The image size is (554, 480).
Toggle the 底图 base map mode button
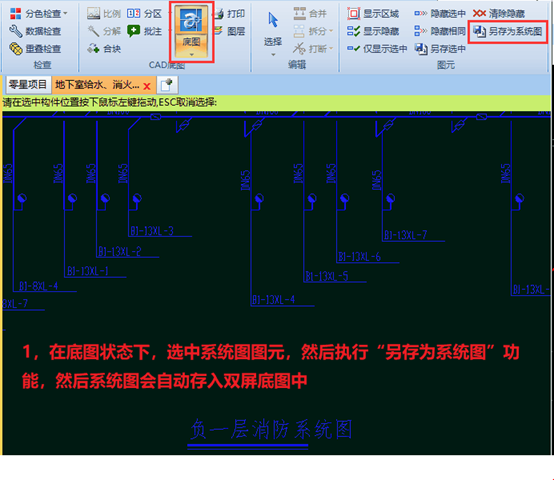pyautogui.click(x=191, y=32)
